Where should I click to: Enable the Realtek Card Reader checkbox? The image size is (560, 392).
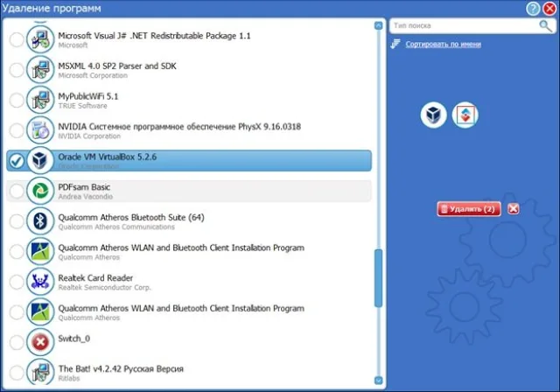[17, 282]
